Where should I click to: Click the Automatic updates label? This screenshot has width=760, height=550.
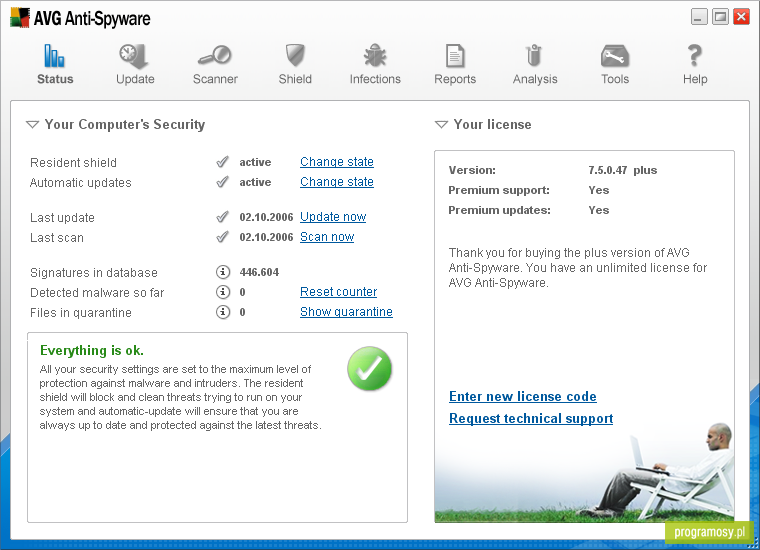[x=80, y=183]
